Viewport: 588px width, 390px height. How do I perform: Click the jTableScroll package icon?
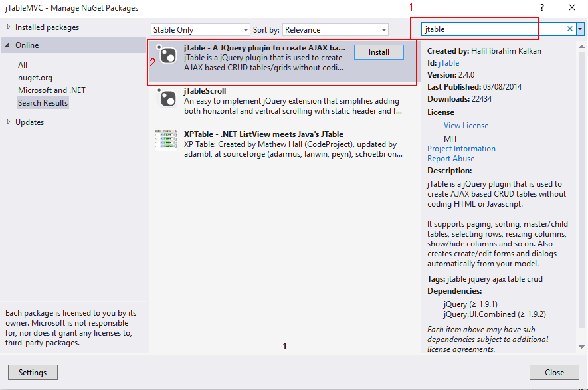point(167,98)
